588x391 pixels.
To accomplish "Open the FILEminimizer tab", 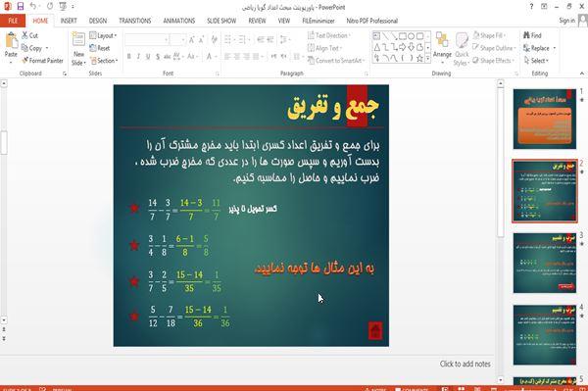I will (x=318, y=21).
